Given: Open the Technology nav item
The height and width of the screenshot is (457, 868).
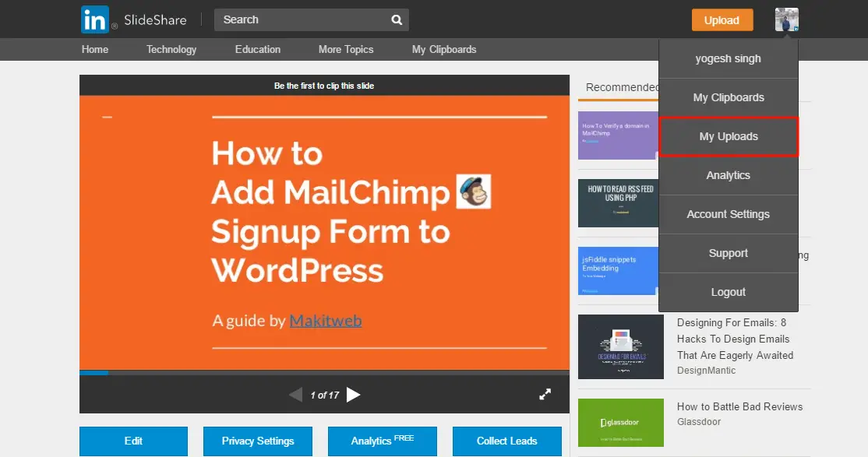Looking at the screenshot, I should pyautogui.click(x=171, y=49).
